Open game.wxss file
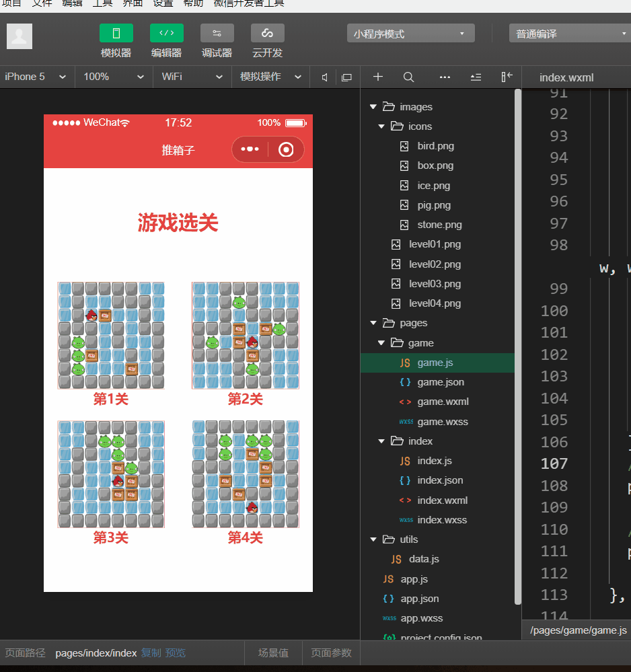This screenshot has height=672, width=631. (x=443, y=422)
